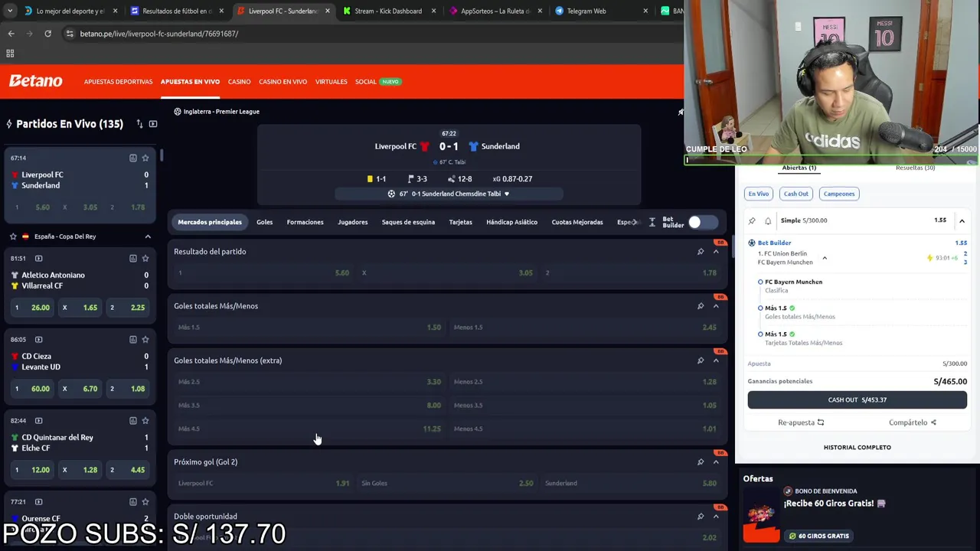The width and height of the screenshot is (980, 551).
Task: Open HISTORIAL COMPLETO link
Action: (x=857, y=447)
